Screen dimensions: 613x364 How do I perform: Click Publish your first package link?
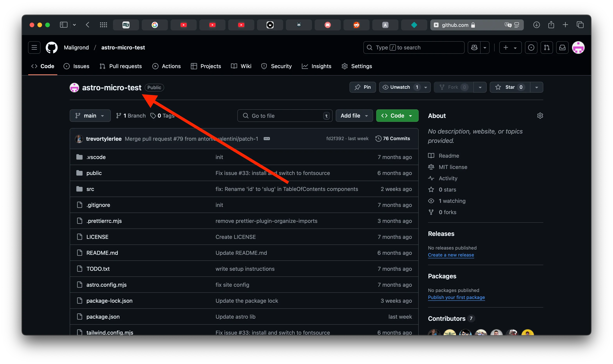456,297
